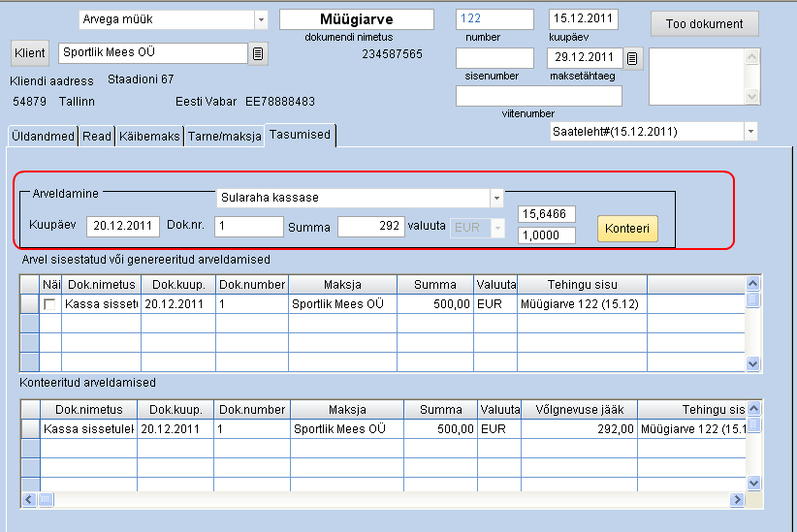Screen dimensions: 797x532
Task: Click Summa header in Konteeritud table
Action: (x=441, y=410)
